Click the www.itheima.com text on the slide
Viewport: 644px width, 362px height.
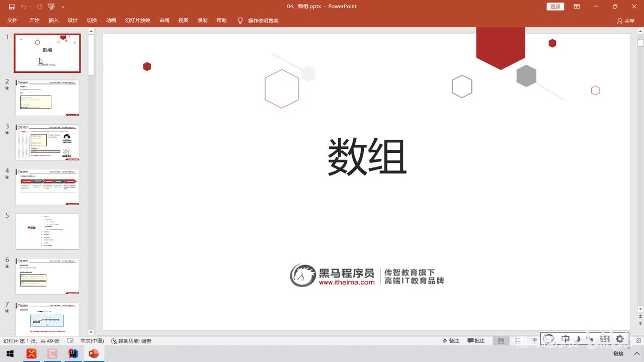click(x=346, y=283)
